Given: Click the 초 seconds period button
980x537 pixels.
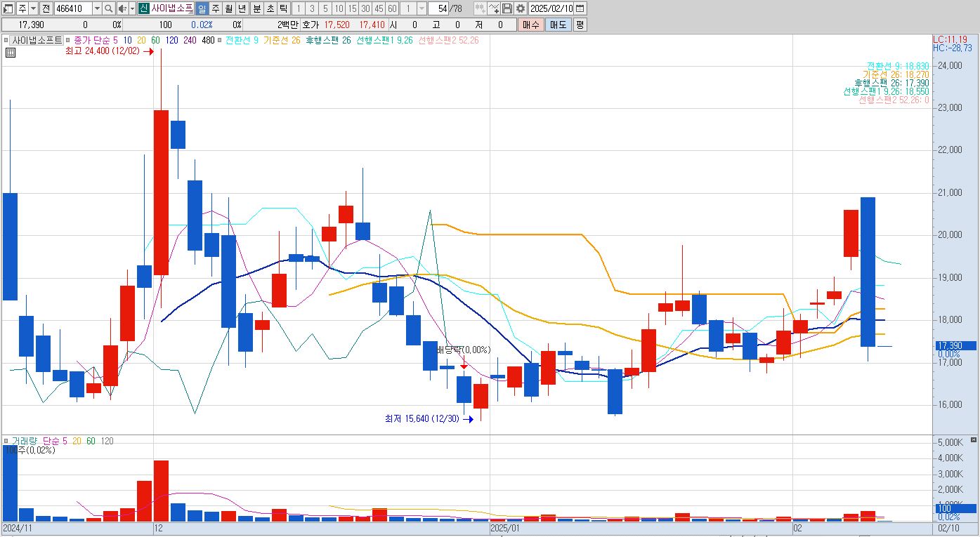Looking at the screenshot, I should click(x=269, y=8).
